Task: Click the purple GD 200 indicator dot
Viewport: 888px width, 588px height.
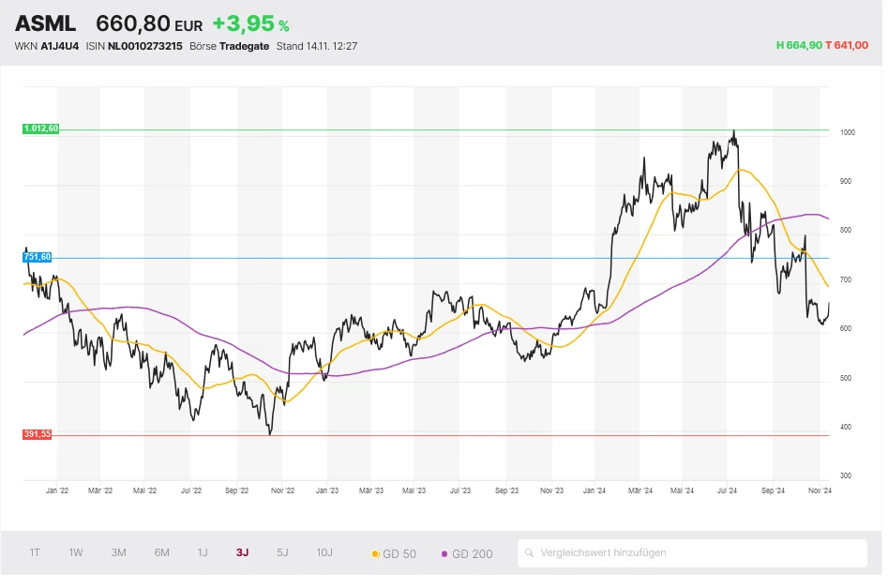Action: (444, 553)
